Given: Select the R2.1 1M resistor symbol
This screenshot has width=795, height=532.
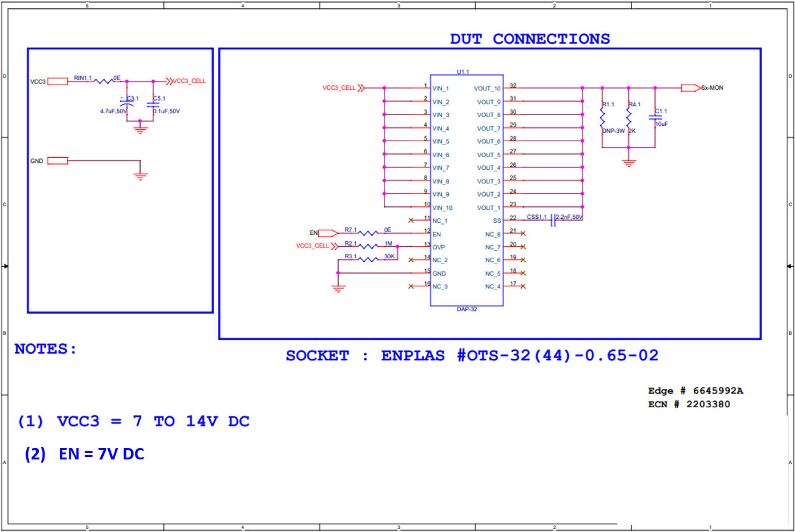Looking at the screenshot, I should tap(369, 246).
